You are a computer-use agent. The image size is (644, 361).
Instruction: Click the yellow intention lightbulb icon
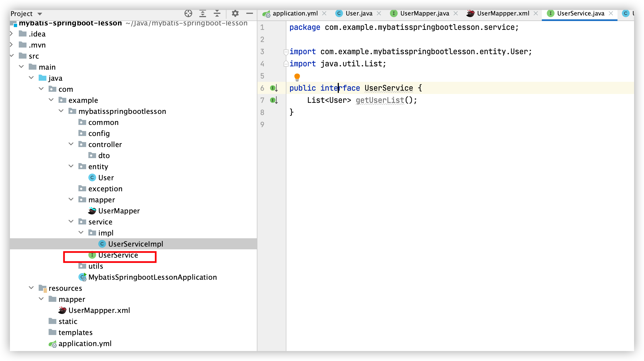(297, 77)
